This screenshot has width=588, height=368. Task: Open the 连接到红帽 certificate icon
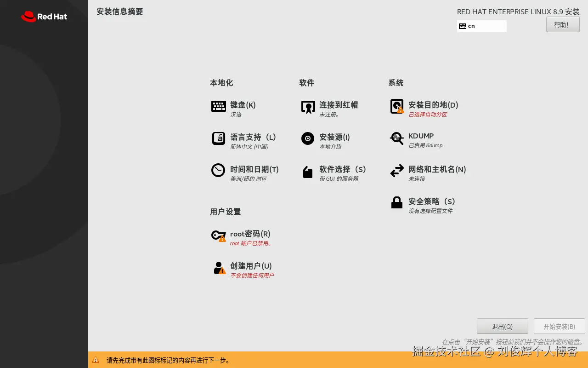pos(308,107)
